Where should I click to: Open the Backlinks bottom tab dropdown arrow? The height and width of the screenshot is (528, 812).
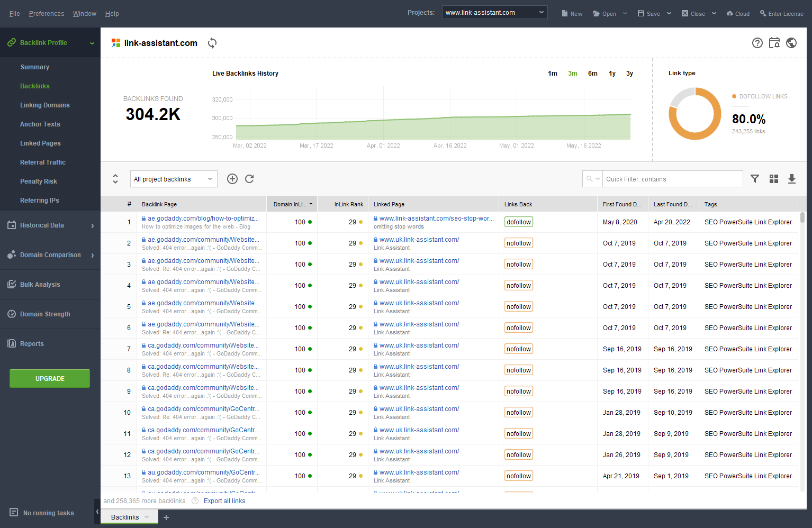(147, 517)
